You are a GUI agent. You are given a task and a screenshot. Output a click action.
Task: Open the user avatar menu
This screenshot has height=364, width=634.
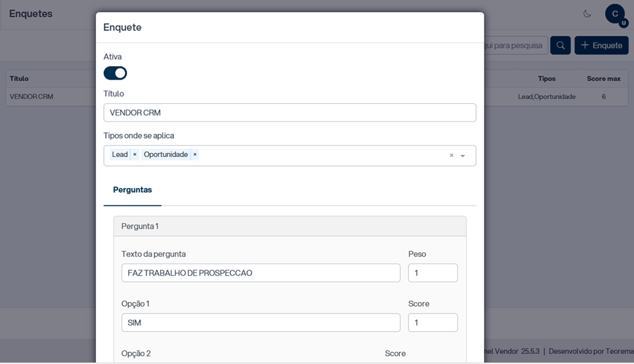[x=615, y=15]
